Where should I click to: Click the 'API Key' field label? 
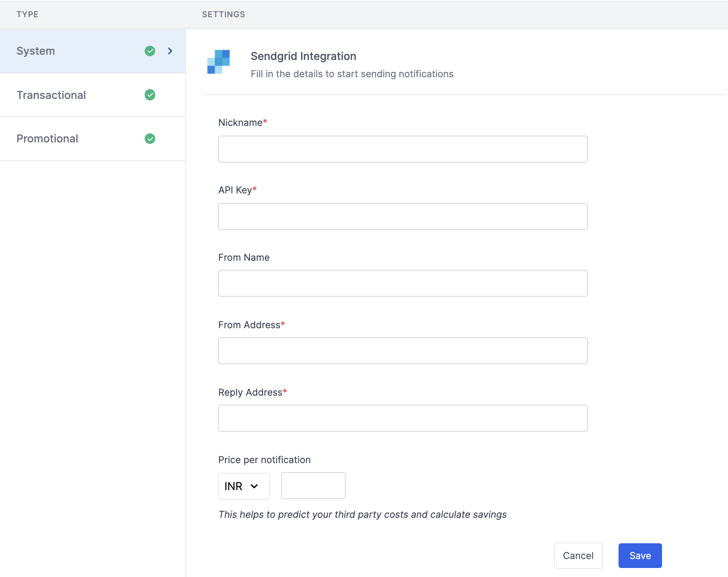tap(237, 190)
